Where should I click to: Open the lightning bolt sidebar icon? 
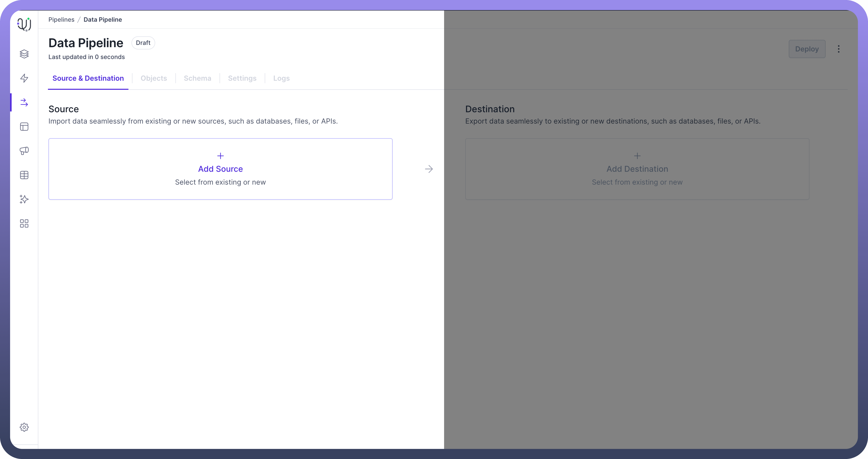coord(24,78)
